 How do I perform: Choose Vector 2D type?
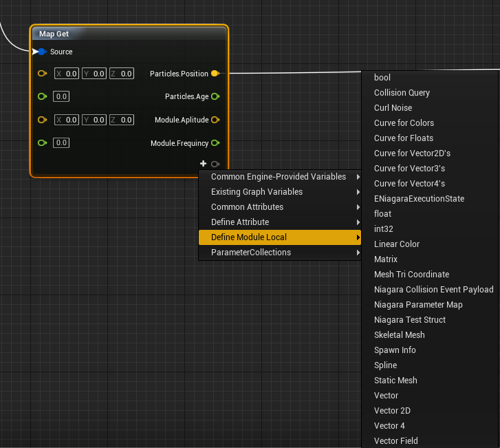pyautogui.click(x=430, y=411)
